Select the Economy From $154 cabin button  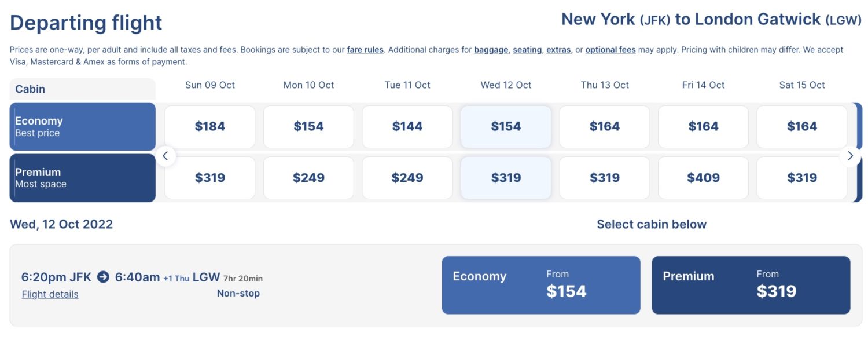coord(541,284)
